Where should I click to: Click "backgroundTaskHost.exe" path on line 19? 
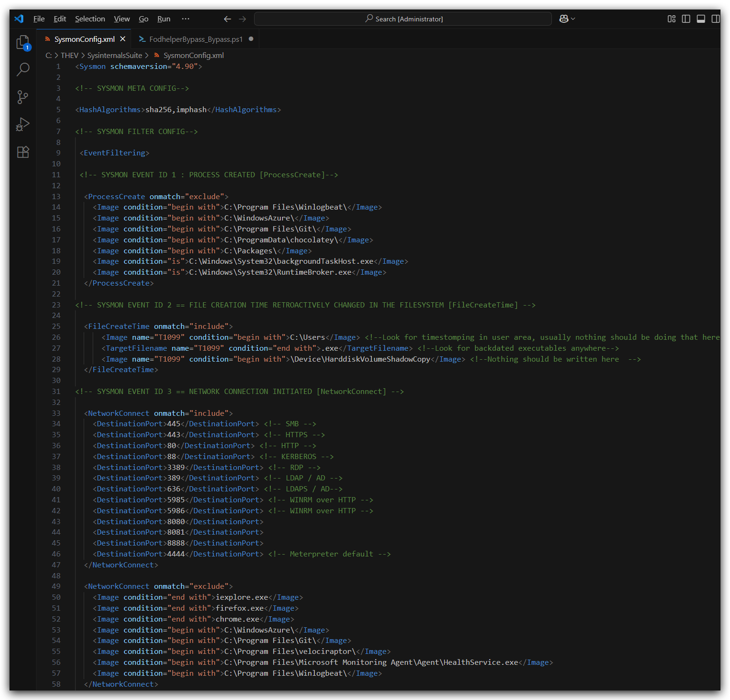click(281, 261)
